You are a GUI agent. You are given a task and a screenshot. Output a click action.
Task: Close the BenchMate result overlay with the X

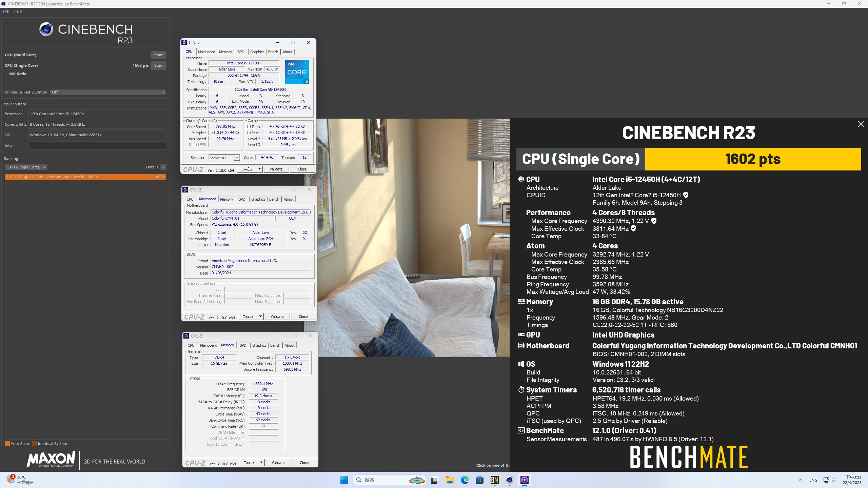pos(861,124)
